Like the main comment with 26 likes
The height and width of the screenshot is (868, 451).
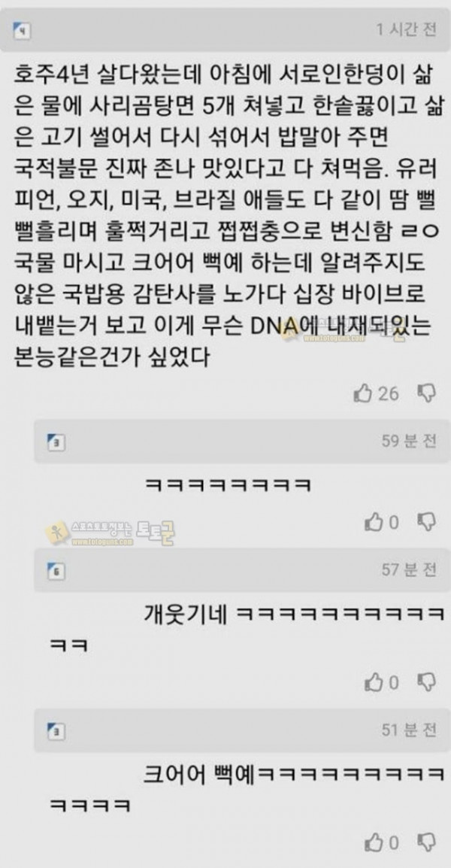coord(362,393)
